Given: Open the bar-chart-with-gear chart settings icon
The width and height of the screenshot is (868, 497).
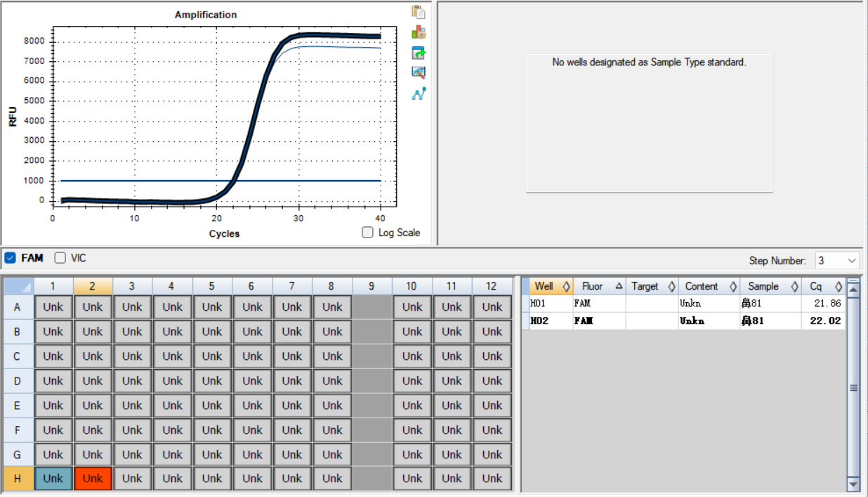Looking at the screenshot, I should (x=419, y=32).
